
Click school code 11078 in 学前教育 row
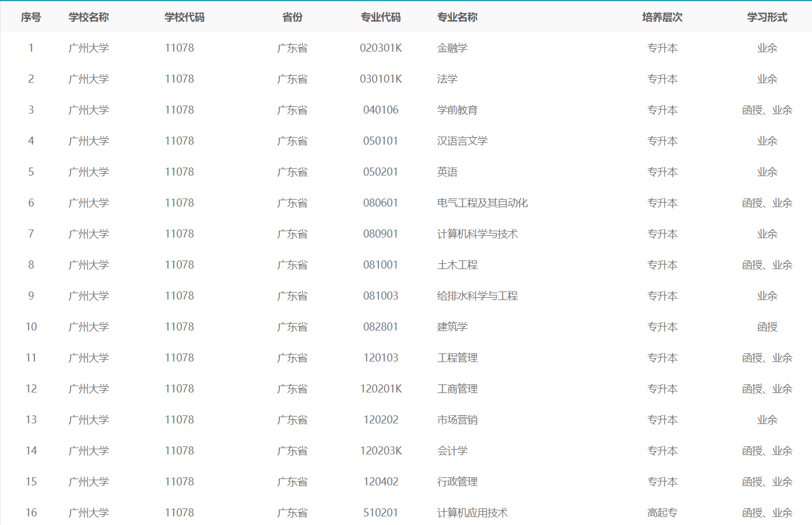click(x=179, y=110)
